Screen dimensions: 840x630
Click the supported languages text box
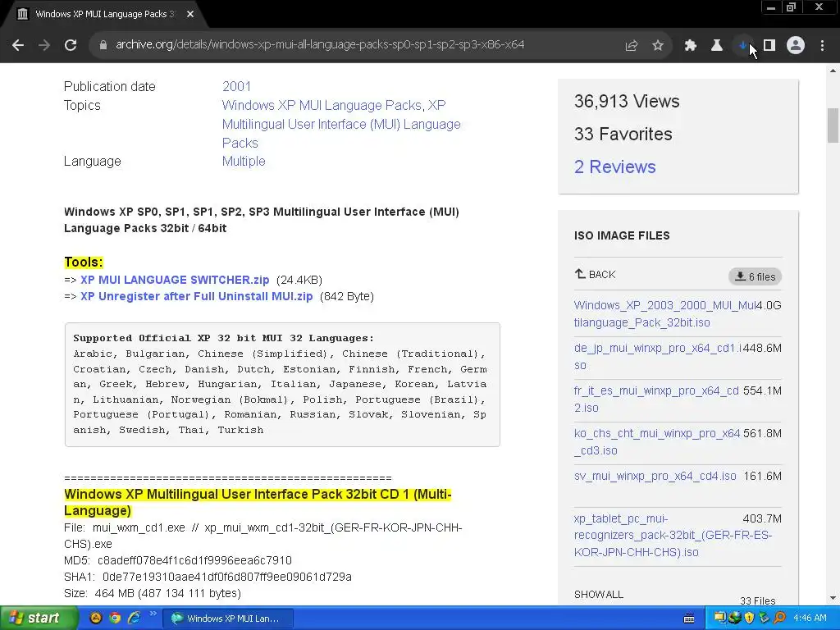pyautogui.click(x=282, y=385)
